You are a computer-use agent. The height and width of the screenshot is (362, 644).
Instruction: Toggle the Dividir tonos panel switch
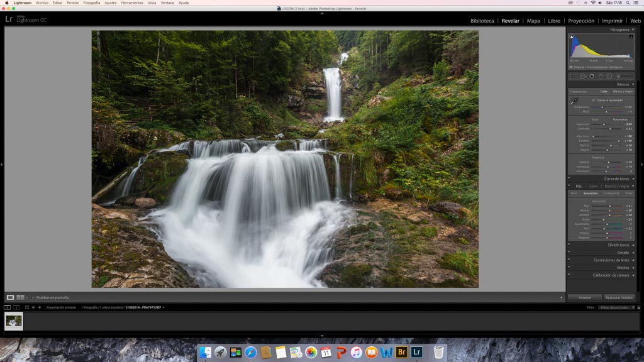click(569, 245)
